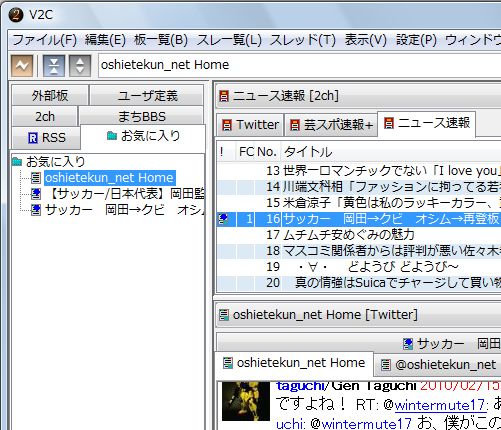Click the RSS icon in the board tabs
The image size is (501, 430).
pos(33,138)
